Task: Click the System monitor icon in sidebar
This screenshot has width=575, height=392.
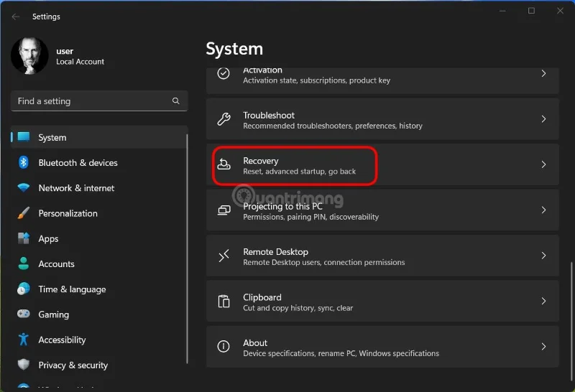Action: click(24, 137)
